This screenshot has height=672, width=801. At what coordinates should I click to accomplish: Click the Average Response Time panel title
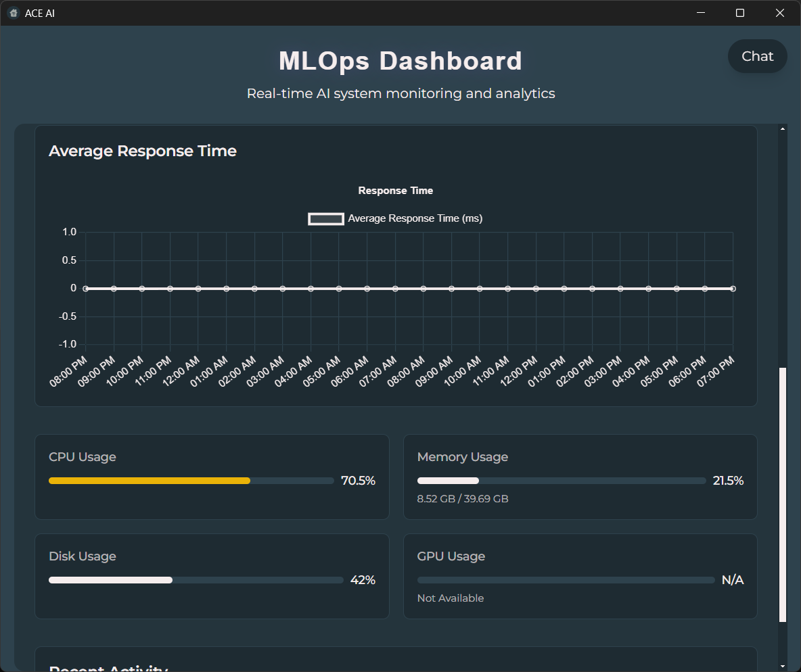pos(142,151)
